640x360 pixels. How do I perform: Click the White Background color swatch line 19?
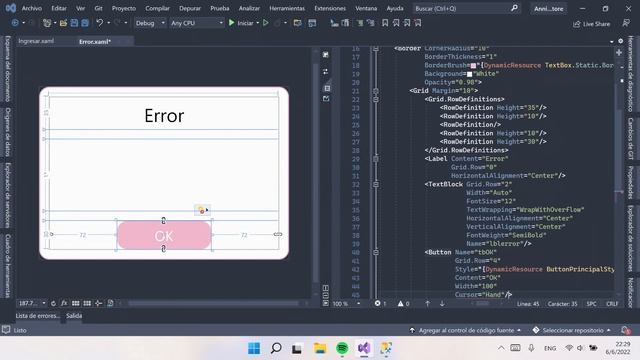click(469, 74)
